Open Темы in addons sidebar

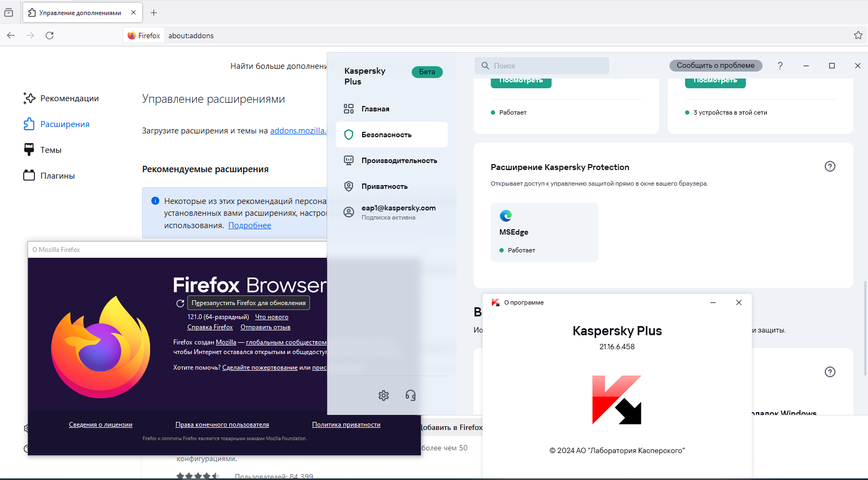coord(43,150)
